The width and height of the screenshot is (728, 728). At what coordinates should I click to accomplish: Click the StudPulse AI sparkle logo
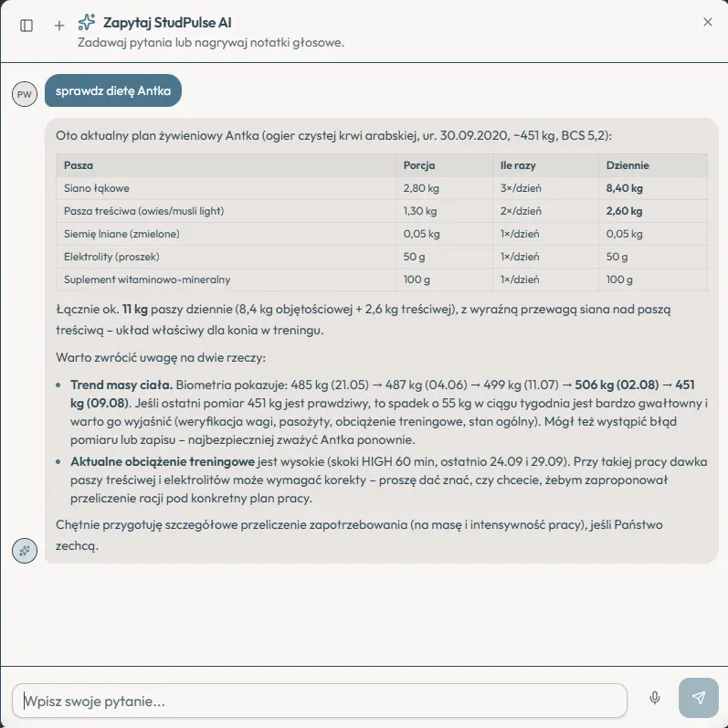(x=87, y=22)
